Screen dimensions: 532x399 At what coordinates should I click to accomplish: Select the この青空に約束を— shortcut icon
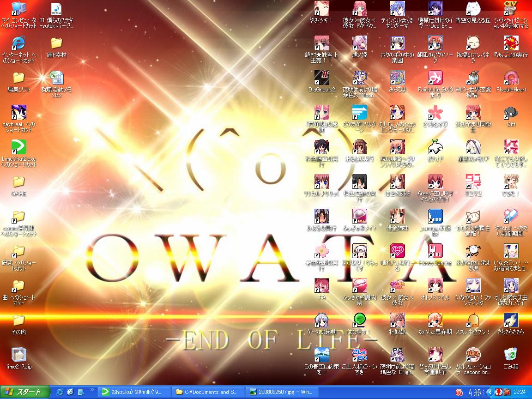[321, 355]
